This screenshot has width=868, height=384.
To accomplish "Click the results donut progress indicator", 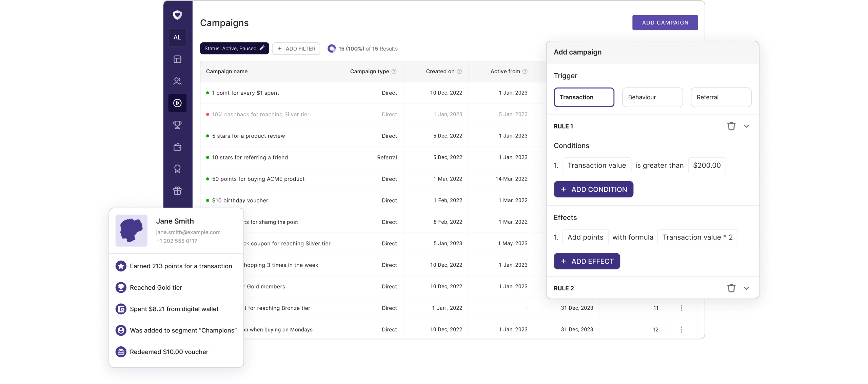I will (332, 48).
